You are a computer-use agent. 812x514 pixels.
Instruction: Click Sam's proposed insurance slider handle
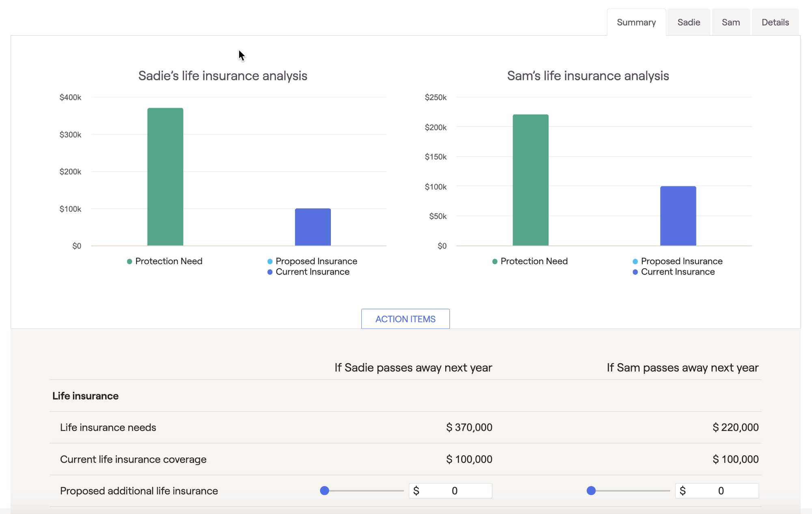[591, 491]
